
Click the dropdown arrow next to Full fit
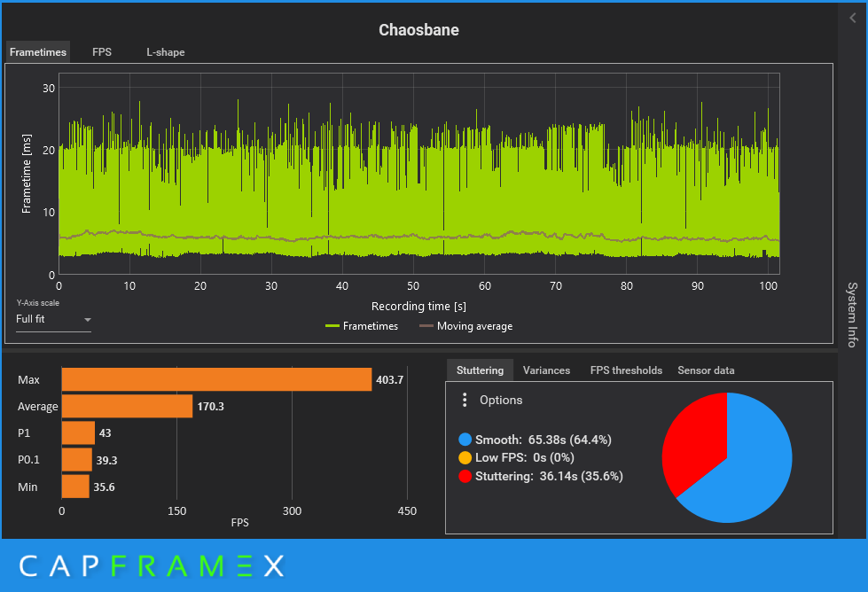[88, 320]
